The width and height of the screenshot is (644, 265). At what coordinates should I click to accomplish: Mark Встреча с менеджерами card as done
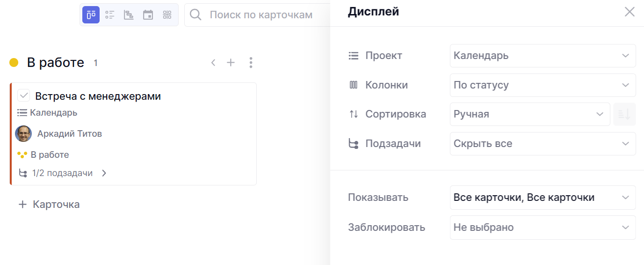click(x=24, y=96)
